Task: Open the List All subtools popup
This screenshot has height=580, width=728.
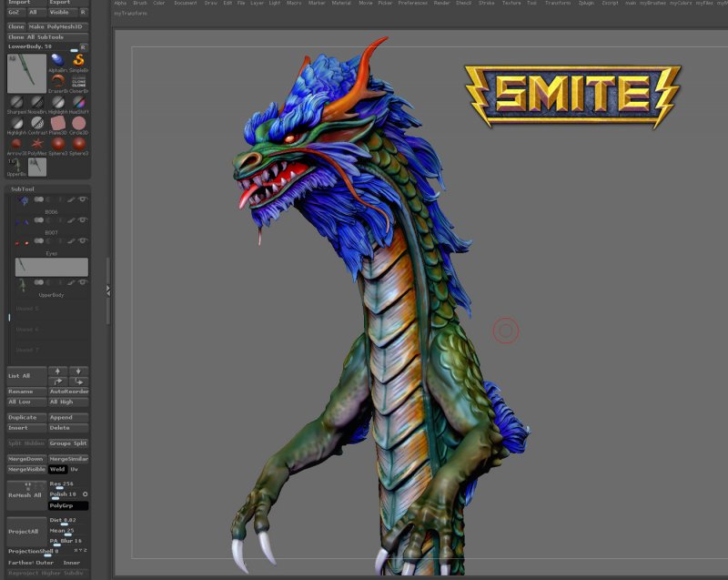Action: pos(26,376)
